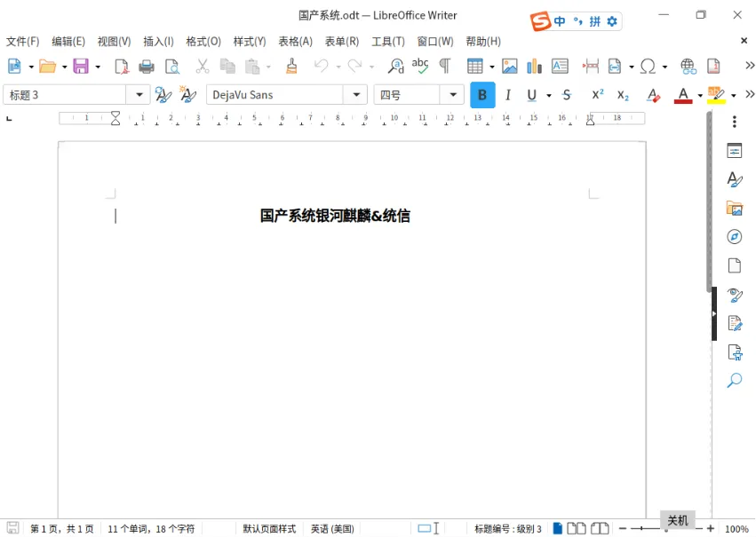Open Find and Replace
The image size is (756, 537).
(396, 66)
